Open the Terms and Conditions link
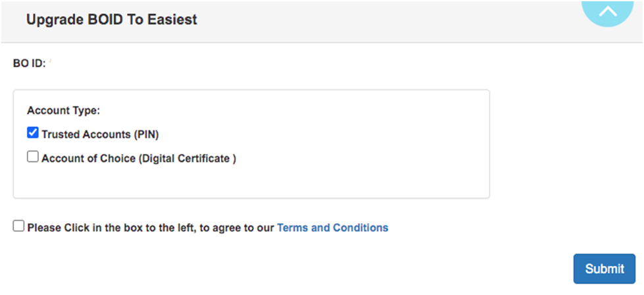This screenshot has width=644, height=295. (332, 228)
